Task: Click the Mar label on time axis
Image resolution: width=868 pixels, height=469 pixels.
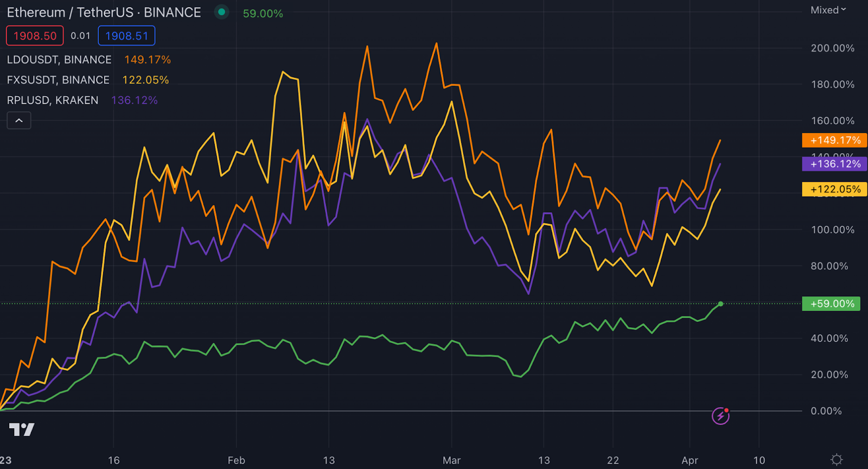Action: pos(451,460)
